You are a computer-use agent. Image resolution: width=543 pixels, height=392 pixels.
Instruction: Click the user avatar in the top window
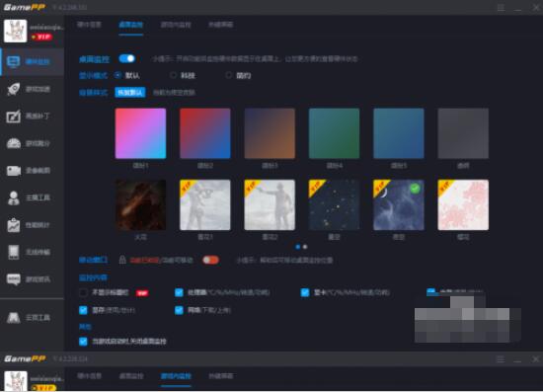(15, 31)
